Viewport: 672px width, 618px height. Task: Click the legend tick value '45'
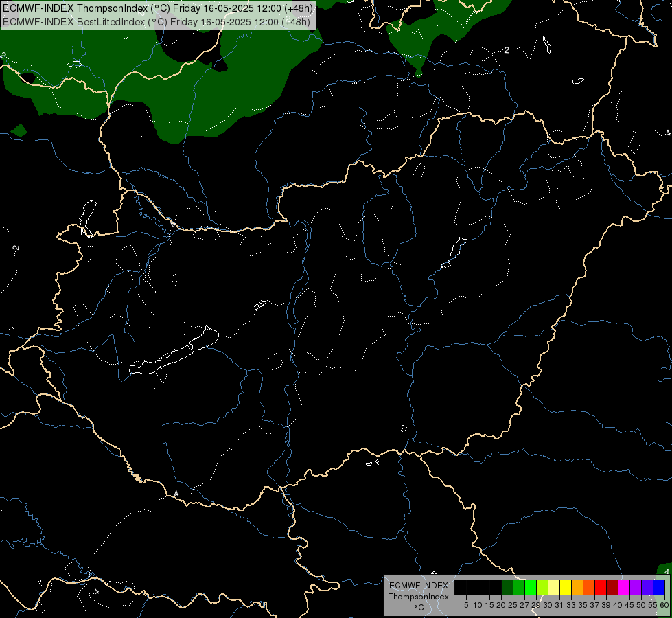click(629, 605)
